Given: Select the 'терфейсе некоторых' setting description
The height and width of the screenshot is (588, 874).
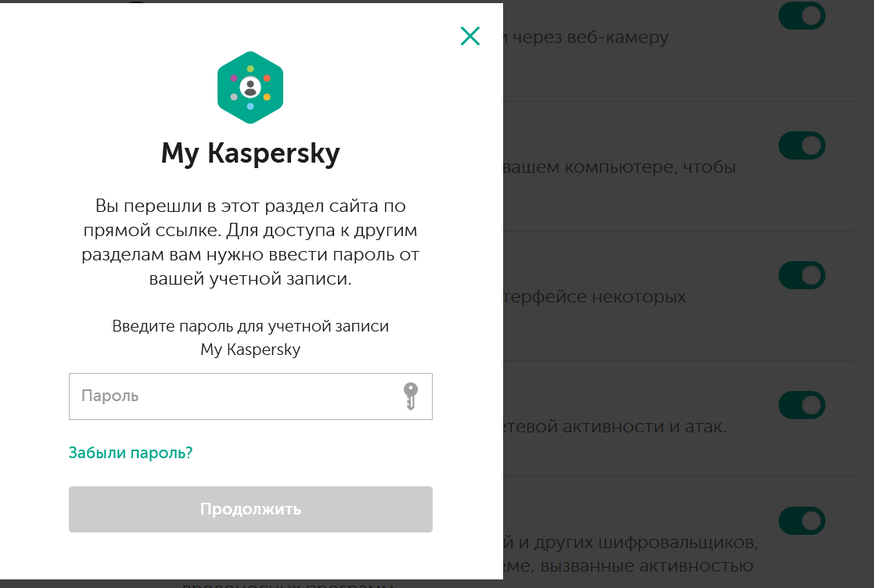Looking at the screenshot, I should coord(595,296).
